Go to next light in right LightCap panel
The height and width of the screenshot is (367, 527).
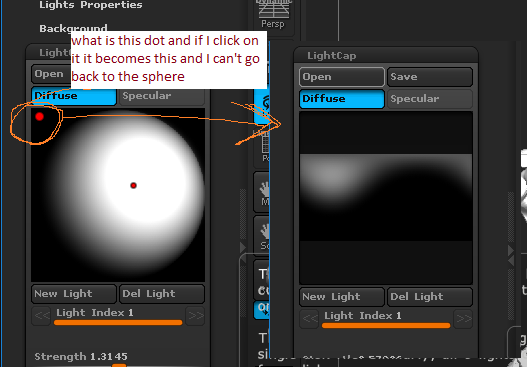[463, 319]
